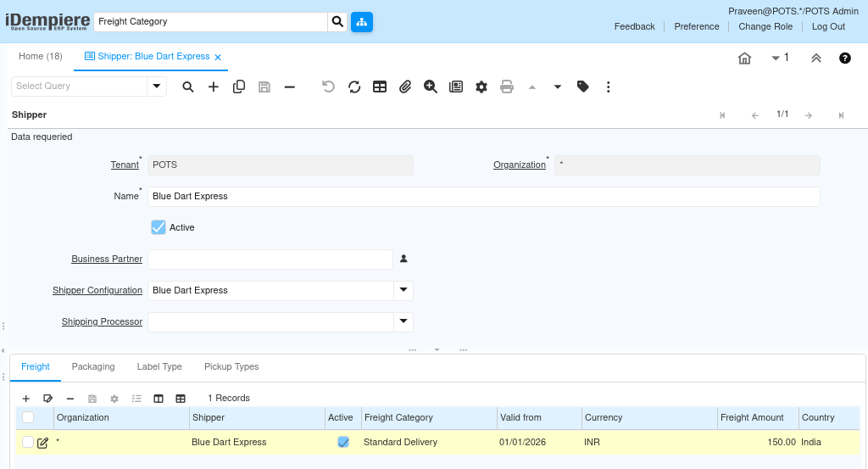
Task: Refresh the Shipper record
Action: 354,87
